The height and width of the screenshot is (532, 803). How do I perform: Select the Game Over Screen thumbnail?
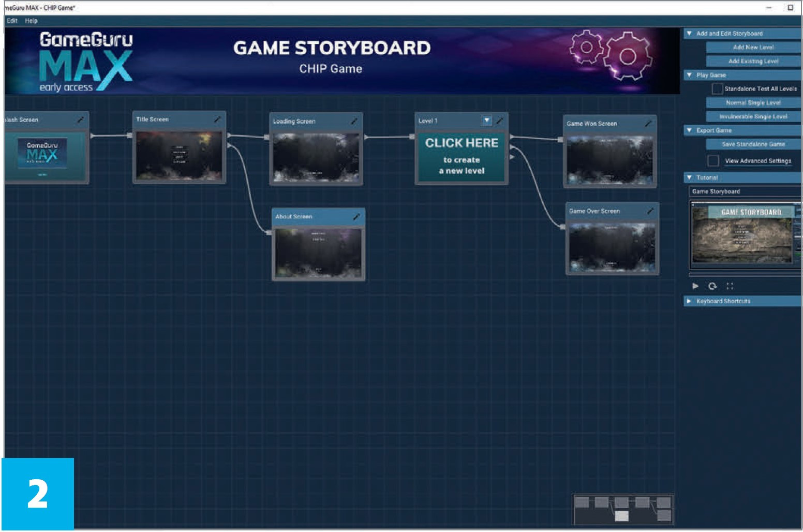612,247
